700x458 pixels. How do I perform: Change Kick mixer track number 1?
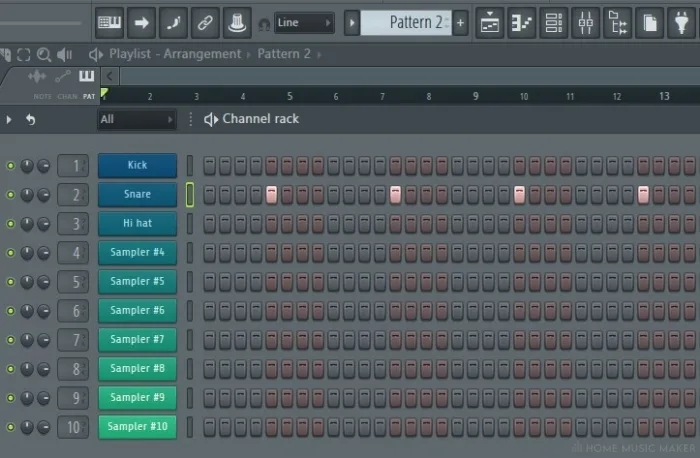click(73, 166)
